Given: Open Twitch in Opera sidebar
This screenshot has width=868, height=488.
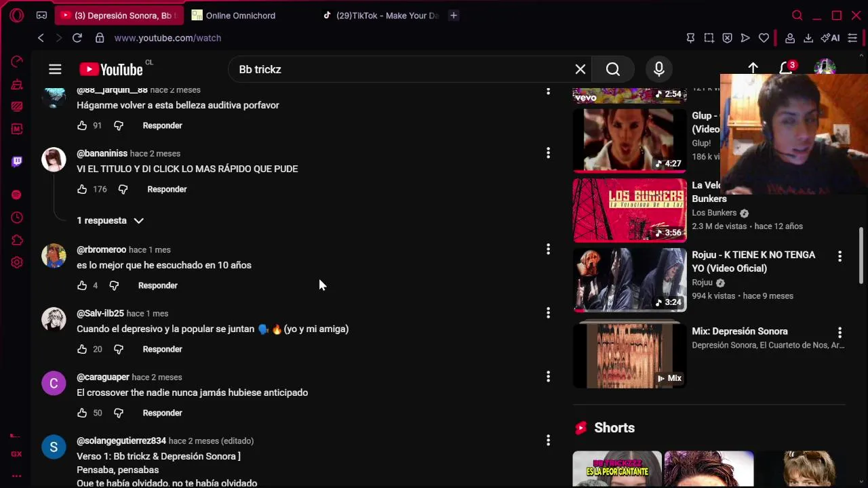Looking at the screenshot, I should [17, 161].
